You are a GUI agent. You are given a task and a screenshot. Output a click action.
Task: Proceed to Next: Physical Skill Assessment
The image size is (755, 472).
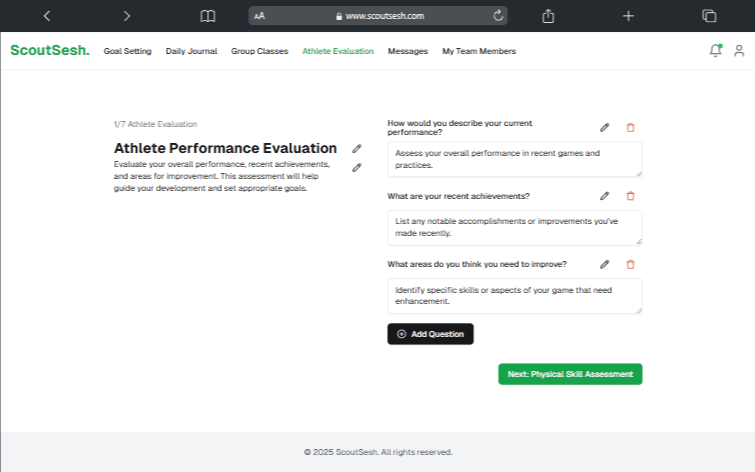tap(570, 374)
